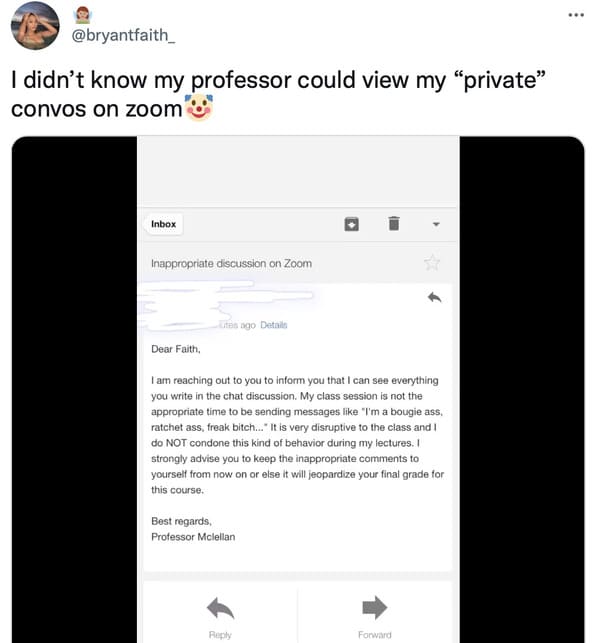Click the Reply text label at bottom

[220, 635]
